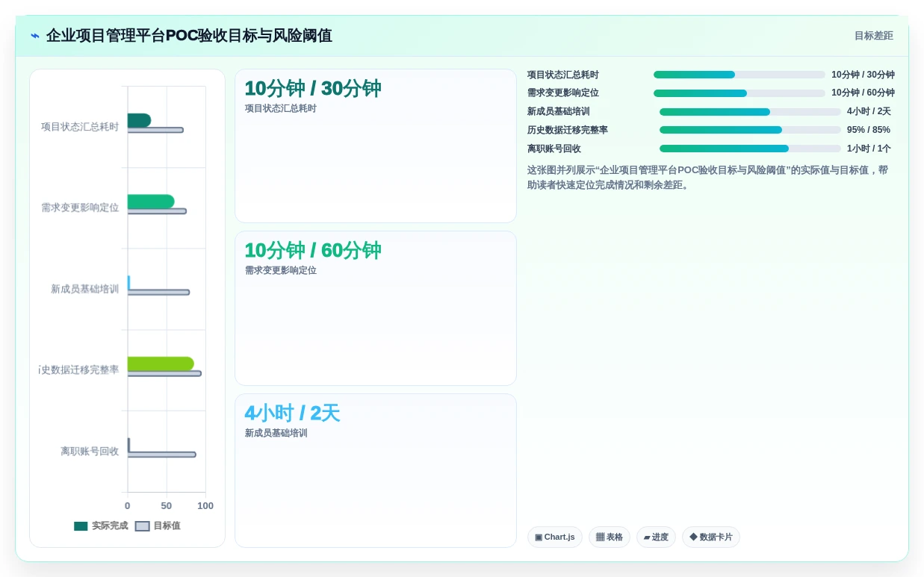Click the 100 tick on chart axis
This screenshot has height=577, width=924.
click(x=205, y=506)
